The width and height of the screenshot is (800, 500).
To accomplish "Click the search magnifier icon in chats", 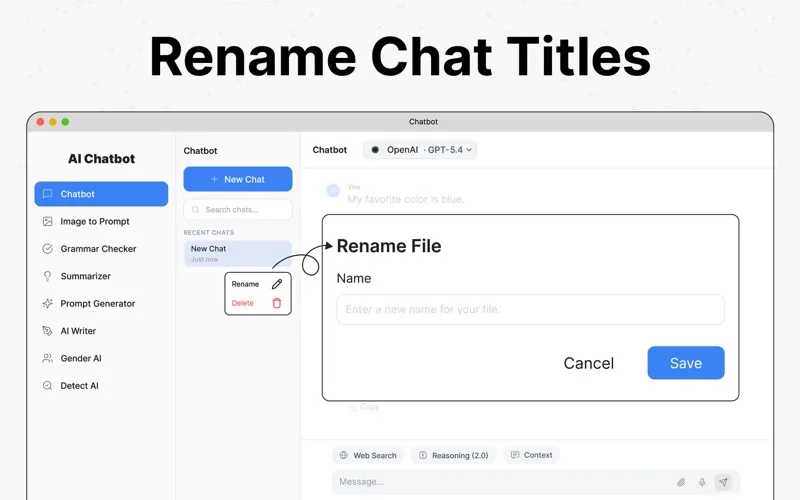I will click(x=195, y=210).
